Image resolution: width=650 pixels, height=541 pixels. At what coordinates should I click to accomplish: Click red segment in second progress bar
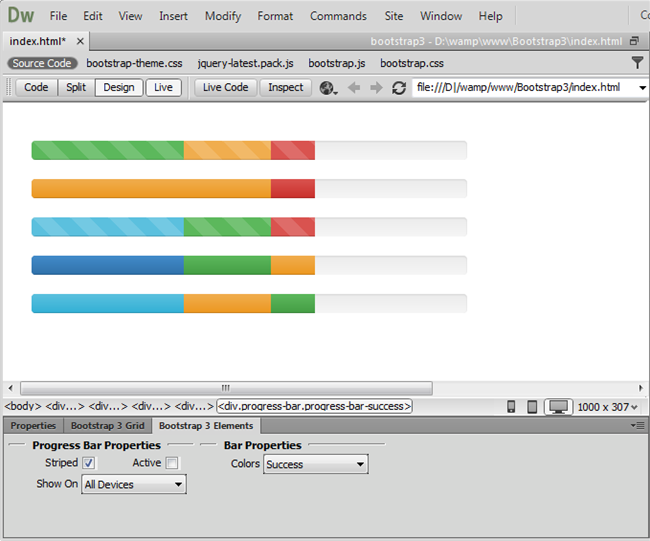(293, 189)
